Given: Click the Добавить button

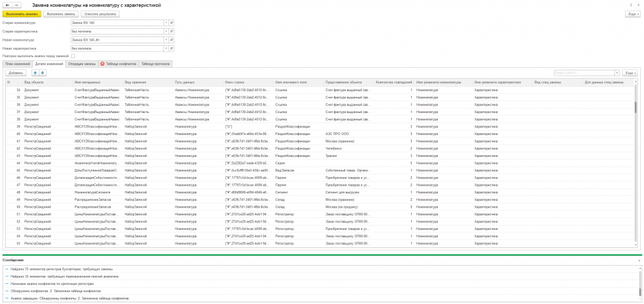Looking at the screenshot, I should (16, 73).
